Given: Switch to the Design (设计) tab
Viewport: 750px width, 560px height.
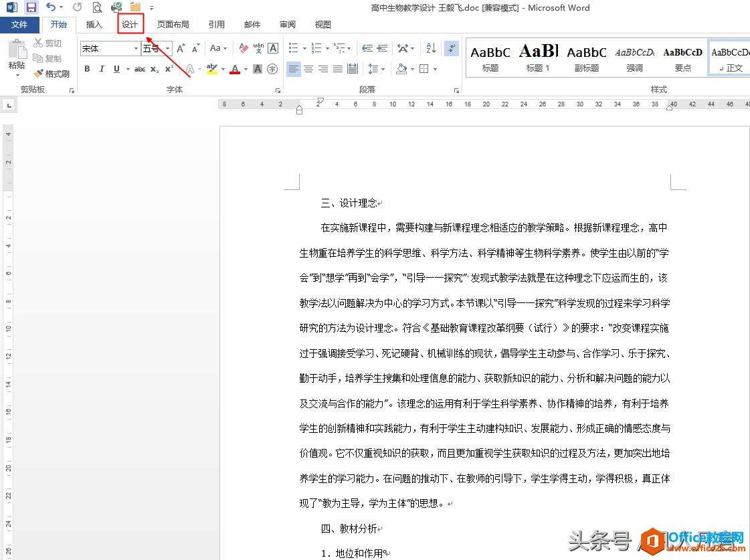Looking at the screenshot, I should (130, 24).
